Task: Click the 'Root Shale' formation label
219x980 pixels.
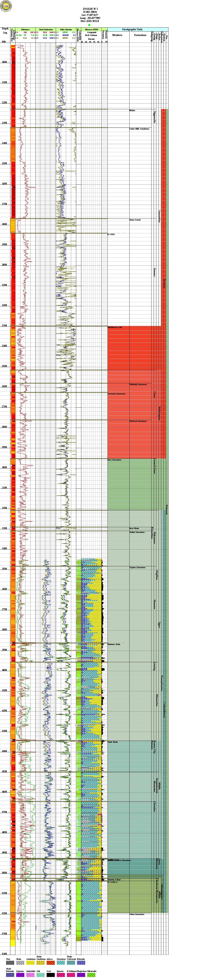Action: [134, 528]
